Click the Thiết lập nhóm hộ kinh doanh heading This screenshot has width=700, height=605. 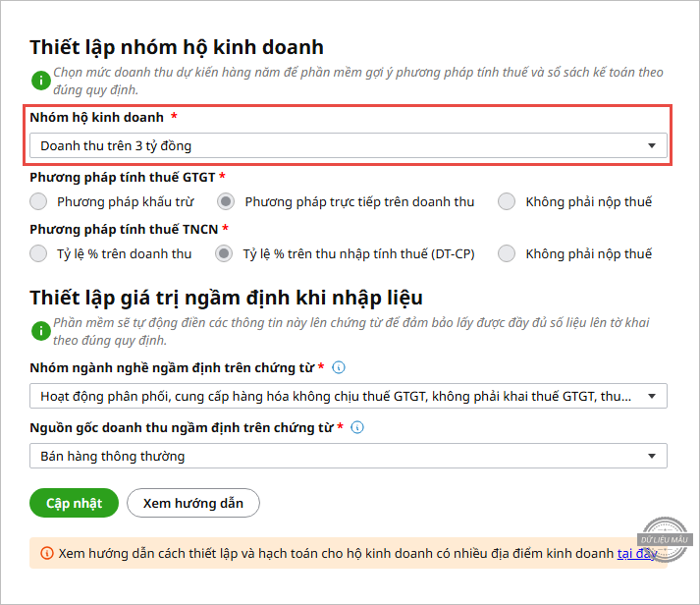pos(177,47)
